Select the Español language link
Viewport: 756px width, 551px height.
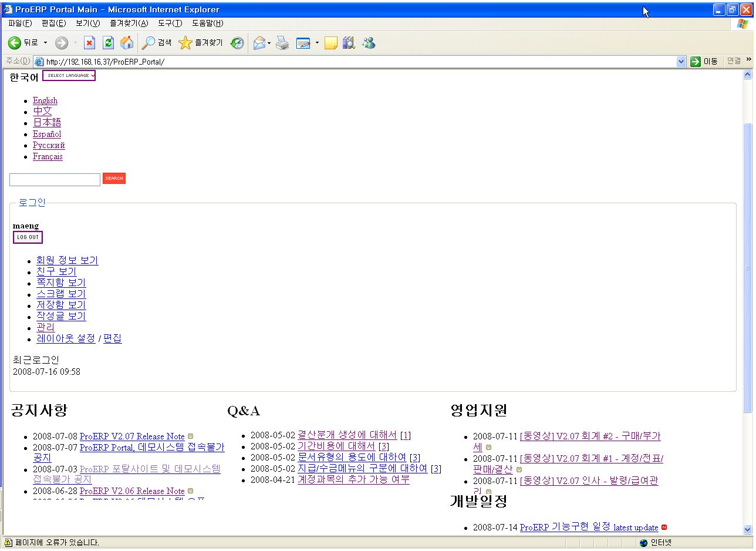[x=47, y=134]
